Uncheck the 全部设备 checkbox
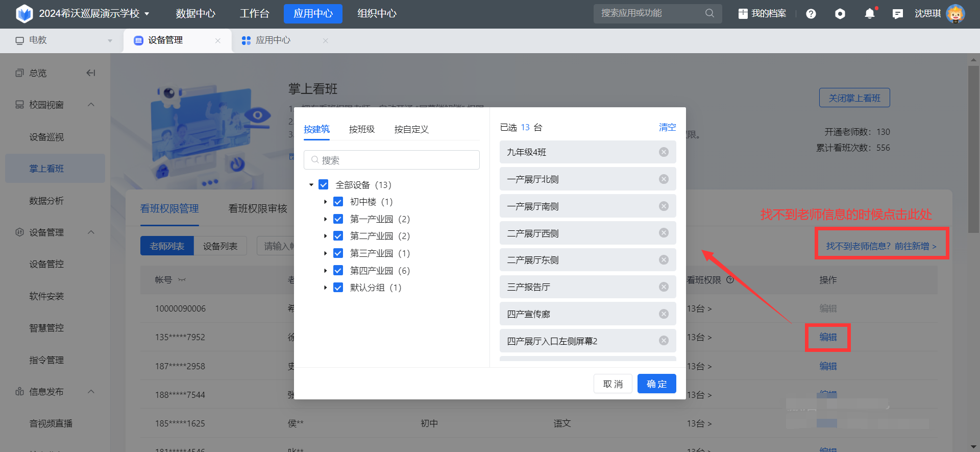Image resolution: width=980 pixels, height=452 pixels. (324, 185)
